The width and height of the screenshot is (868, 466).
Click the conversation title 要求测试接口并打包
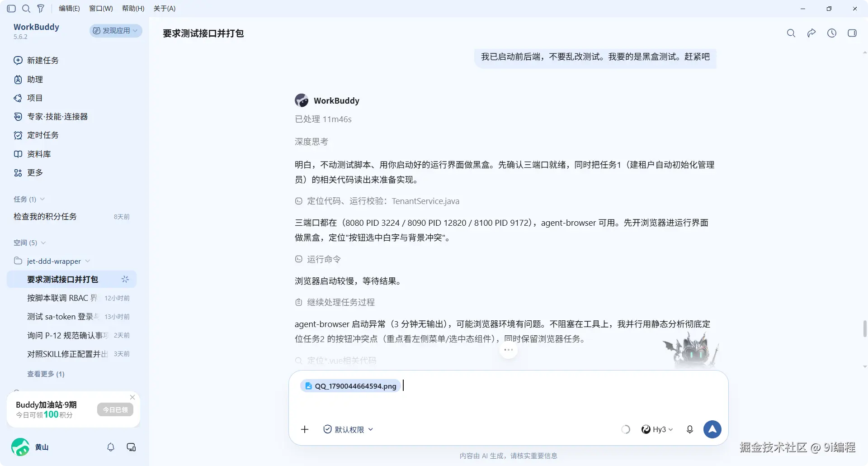point(203,33)
